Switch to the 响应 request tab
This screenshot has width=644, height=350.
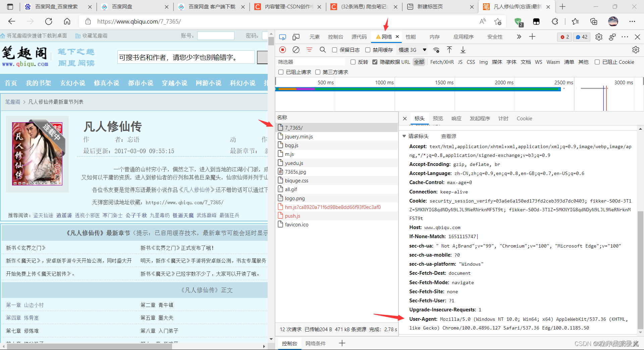[x=456, y=119]
